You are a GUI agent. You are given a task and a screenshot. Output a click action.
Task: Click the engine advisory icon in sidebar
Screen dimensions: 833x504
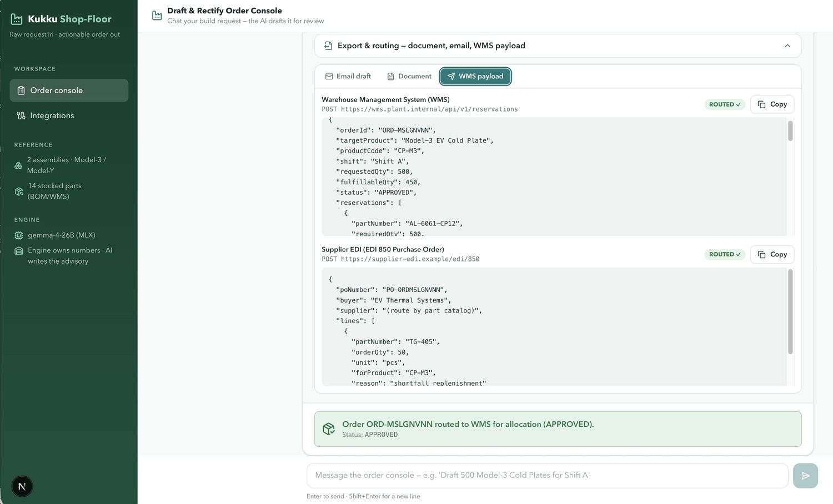19,251
